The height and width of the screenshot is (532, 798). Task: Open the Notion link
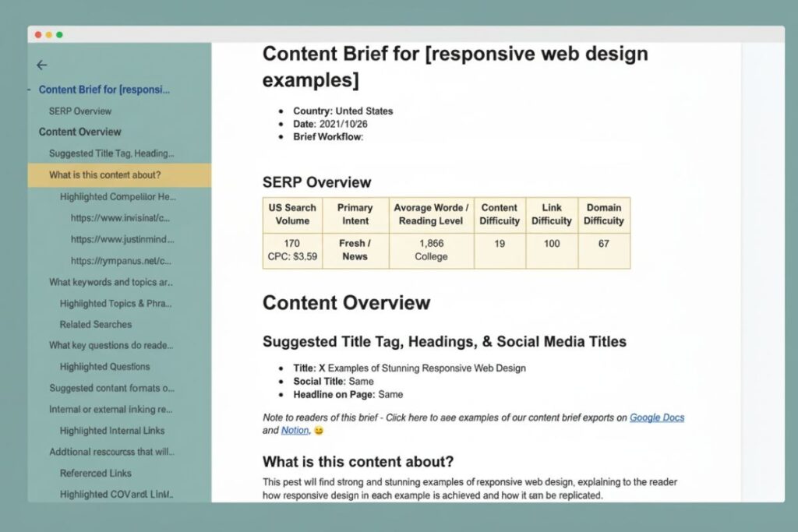click(295, 430)
